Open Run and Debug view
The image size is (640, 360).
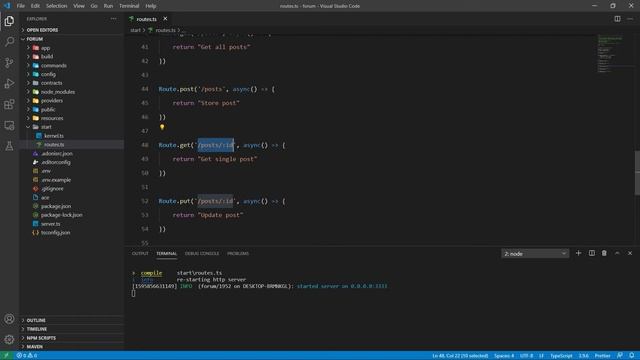tap(9, 83)
